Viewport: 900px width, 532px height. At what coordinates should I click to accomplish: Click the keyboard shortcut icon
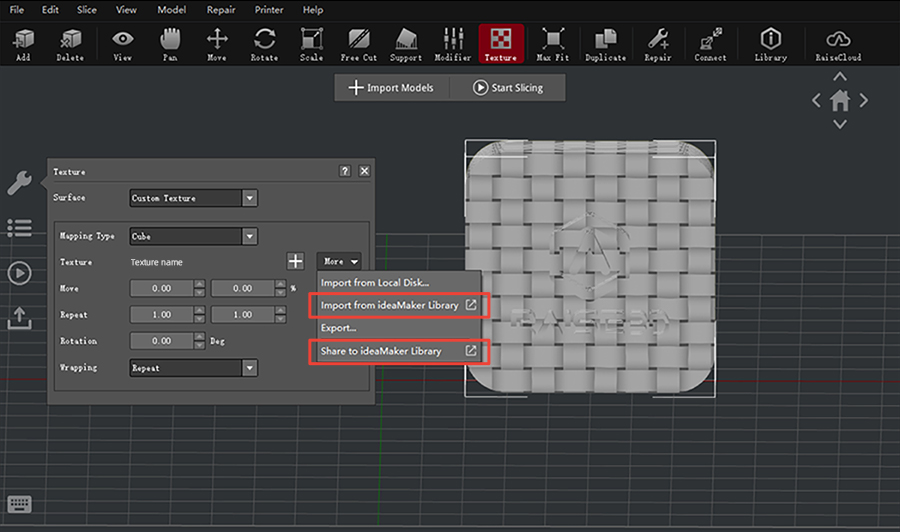click(x=20, y=504)
